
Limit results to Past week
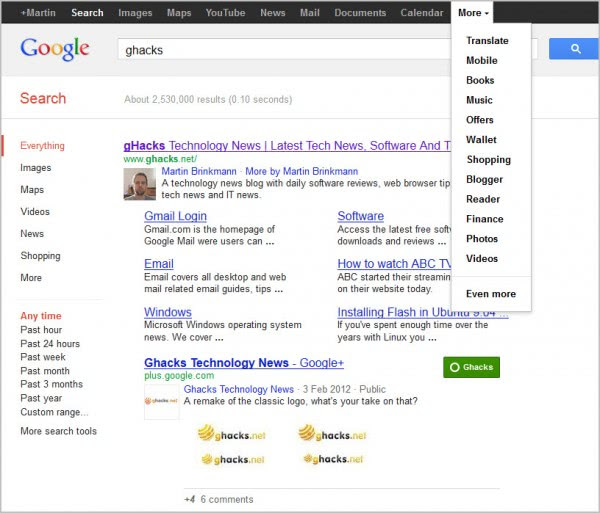coord(43,357)
